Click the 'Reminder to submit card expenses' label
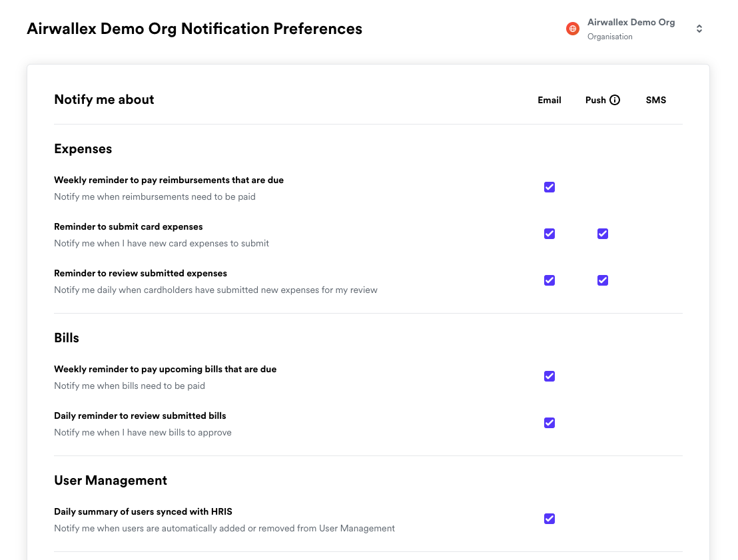Screen dimensions: 738x560 129,227
